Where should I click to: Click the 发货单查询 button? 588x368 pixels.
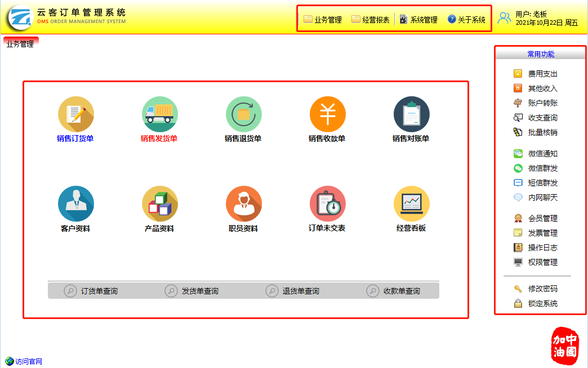click(191, 291)
